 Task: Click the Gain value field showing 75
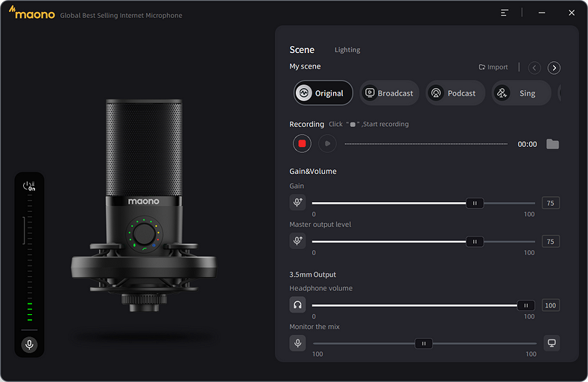coord(551,203)
